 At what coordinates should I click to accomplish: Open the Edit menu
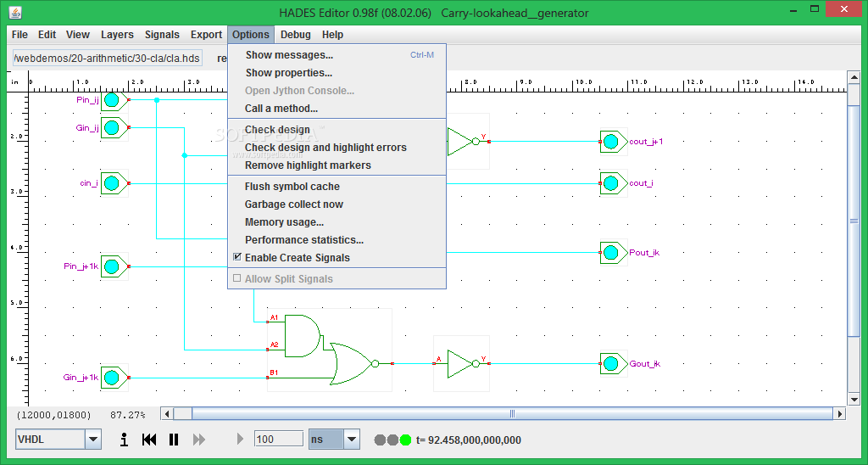pos(47,34)
